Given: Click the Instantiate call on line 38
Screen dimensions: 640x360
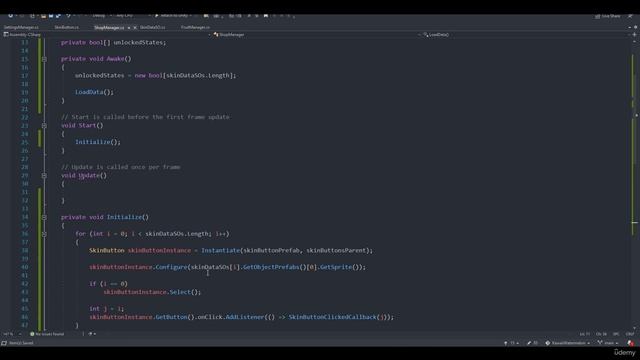Looking at the screenshot, I should 220,251.
